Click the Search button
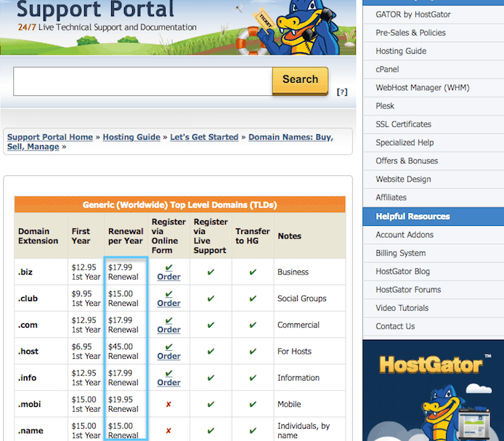This screenshot has height=441, width=504. click(300, 81)
